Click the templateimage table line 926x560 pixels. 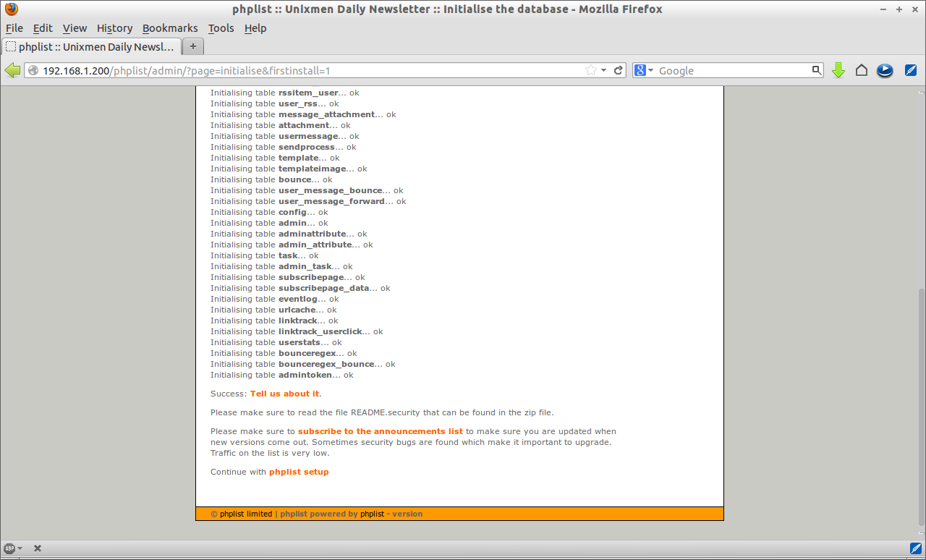289,169
